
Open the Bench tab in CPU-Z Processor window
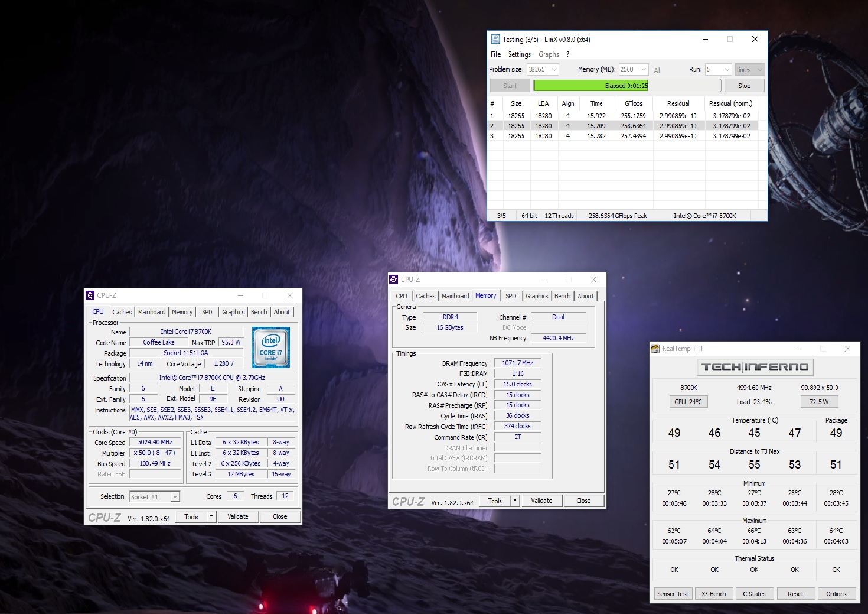(259, 312)
